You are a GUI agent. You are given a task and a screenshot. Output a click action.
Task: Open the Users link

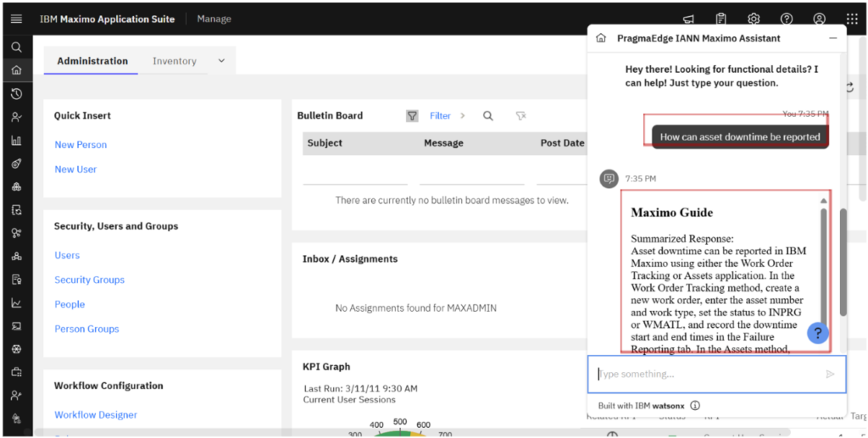coord(67,256)
